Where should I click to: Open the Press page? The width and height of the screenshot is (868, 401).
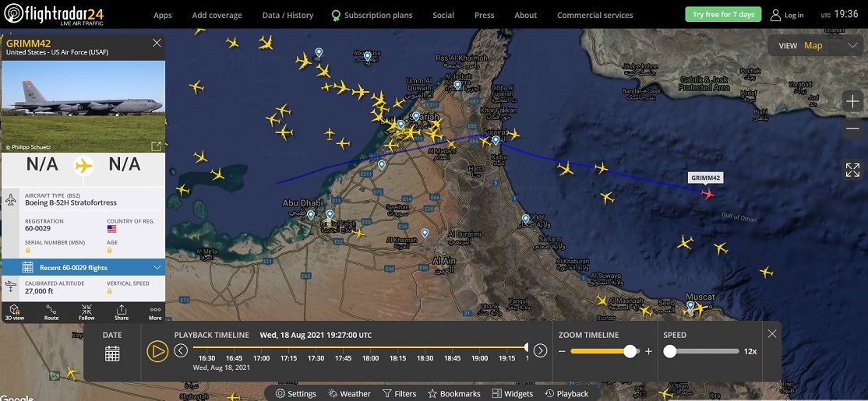485,15
